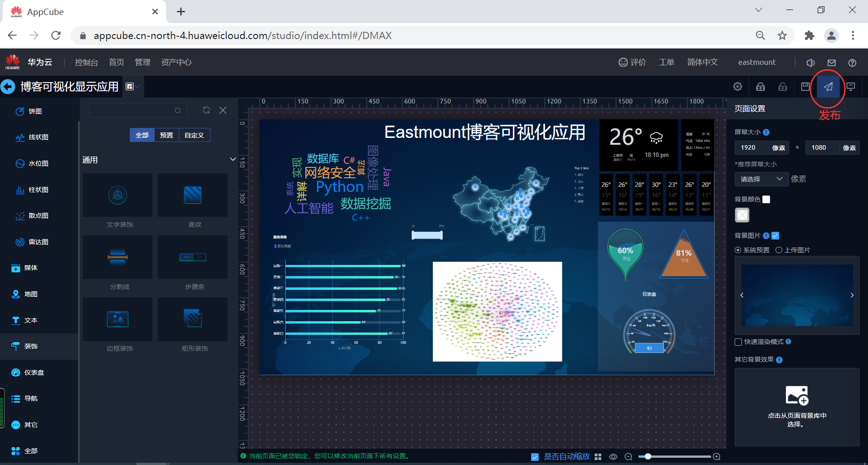Open the 工单 link
The image size is (868, 465).
click(x=667, y=62)
